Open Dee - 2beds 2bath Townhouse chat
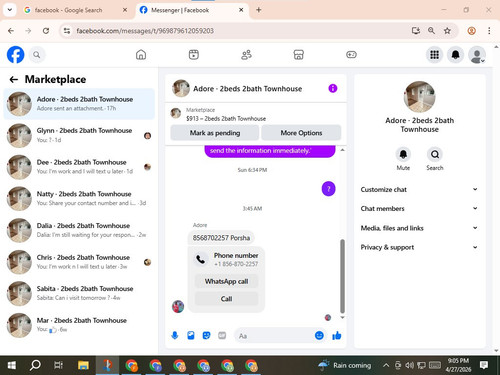Screen dimensions: 500x375 tap(79, 167)
